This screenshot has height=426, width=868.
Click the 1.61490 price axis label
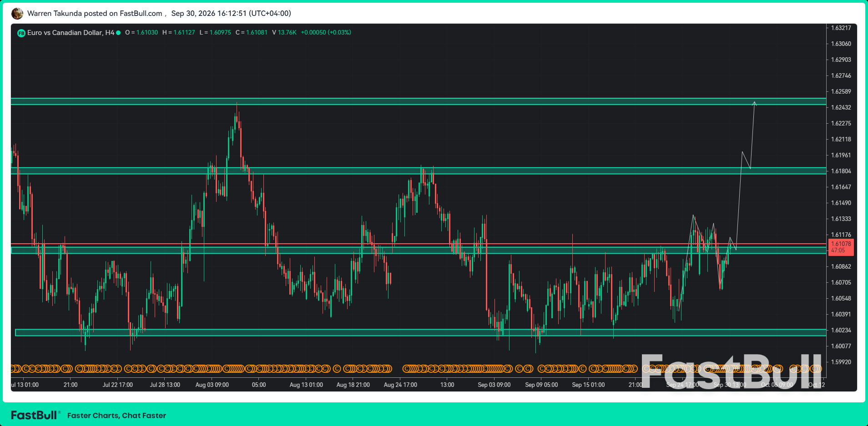841,203
